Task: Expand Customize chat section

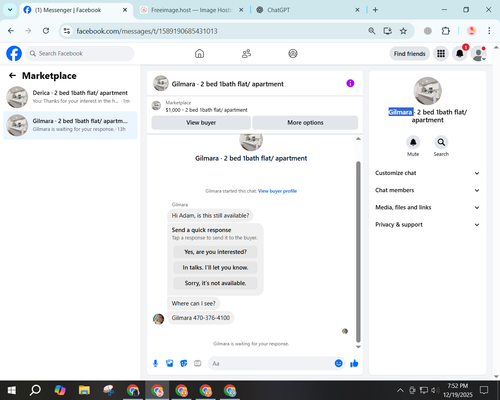Action: click(427, 173)
